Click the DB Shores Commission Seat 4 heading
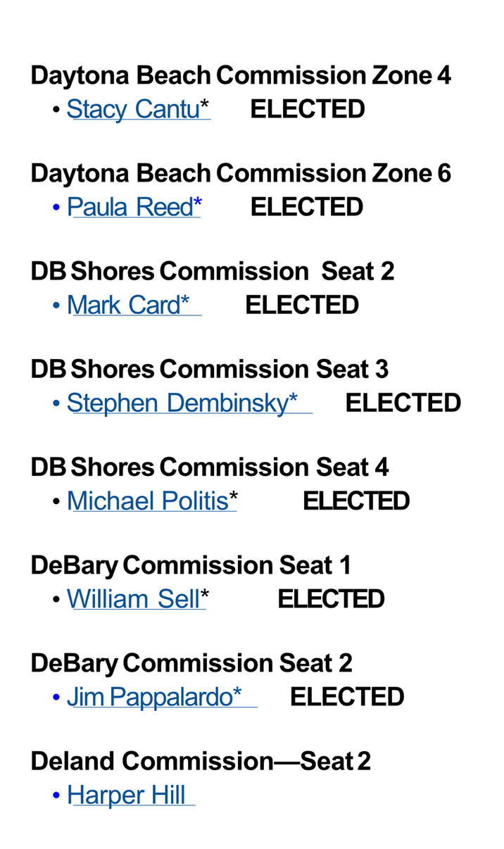 coord(209,467)
